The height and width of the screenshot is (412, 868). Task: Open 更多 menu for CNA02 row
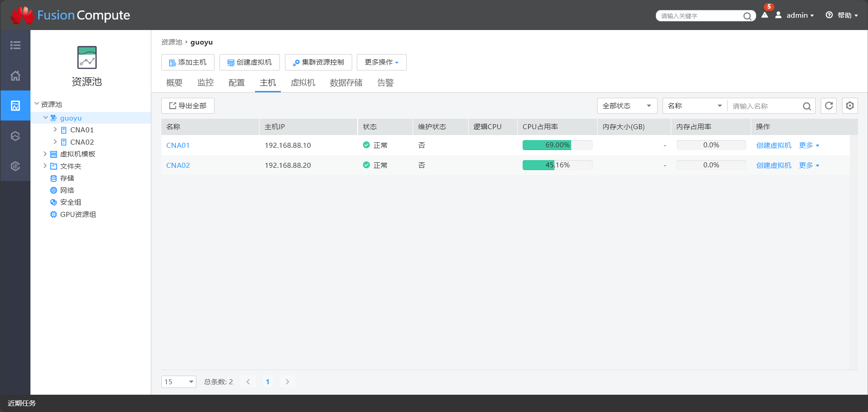coord(809,166)
